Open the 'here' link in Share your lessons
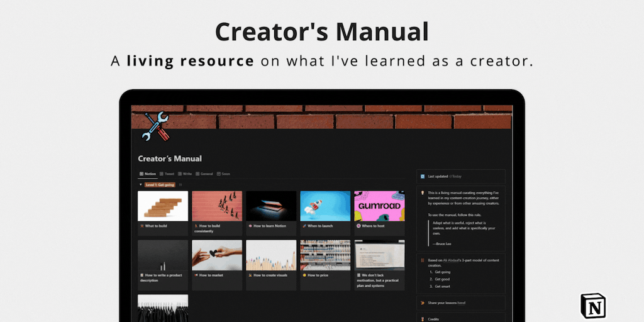The width and height of the screenshot is (644, 322). click(462, 303)
